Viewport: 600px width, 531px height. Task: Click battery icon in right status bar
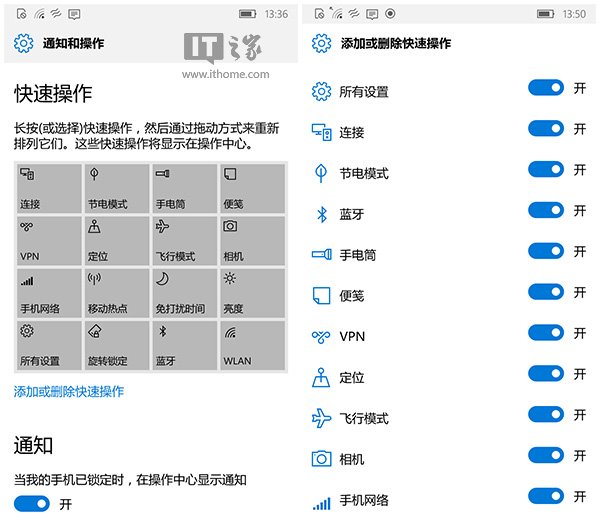(x=545, y=14)
